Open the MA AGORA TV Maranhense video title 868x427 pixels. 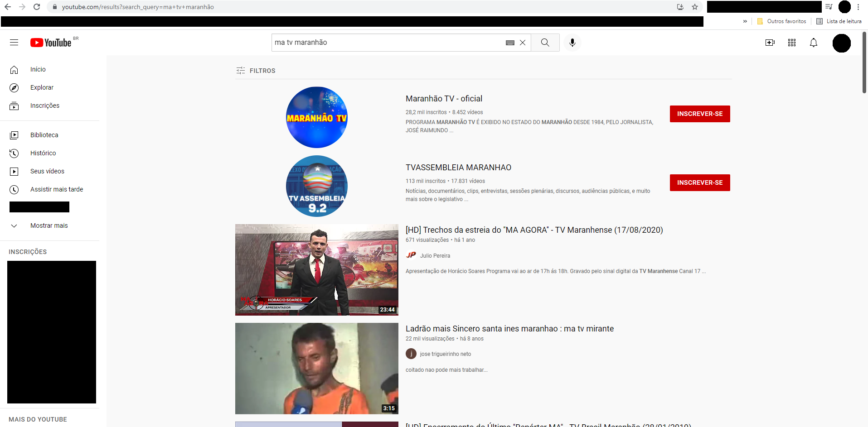534,230
